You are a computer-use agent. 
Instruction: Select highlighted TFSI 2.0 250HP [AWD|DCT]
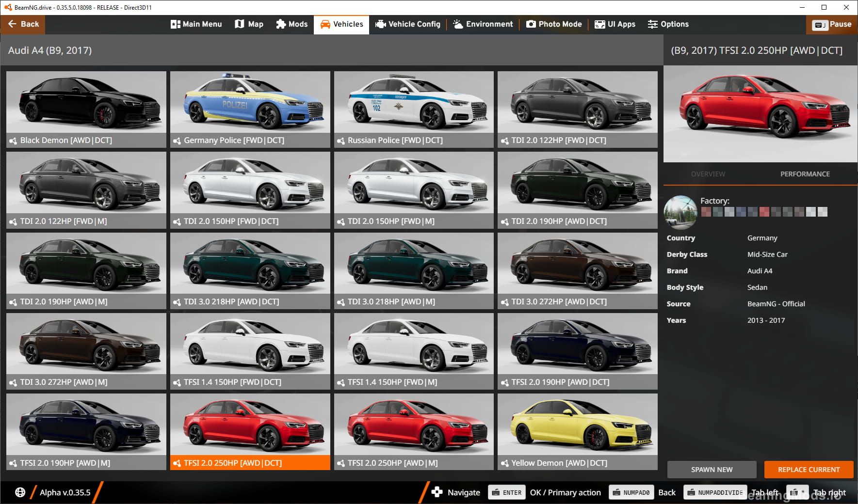pyautogui.click(x=250, y=432)
